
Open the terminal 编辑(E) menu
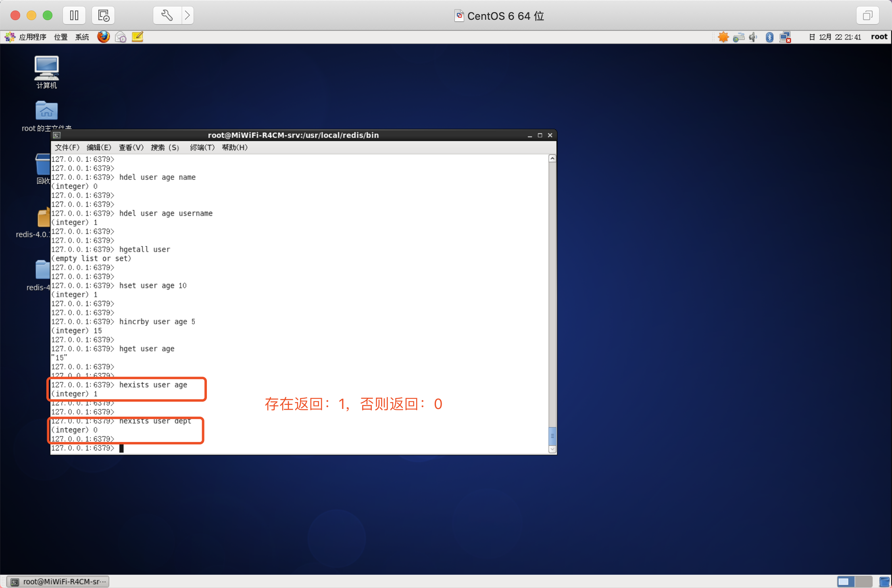point(99,148)
